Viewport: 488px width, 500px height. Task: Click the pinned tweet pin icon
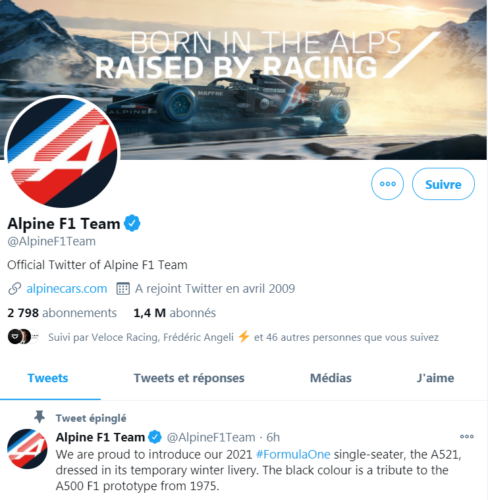tap(40, 417)
